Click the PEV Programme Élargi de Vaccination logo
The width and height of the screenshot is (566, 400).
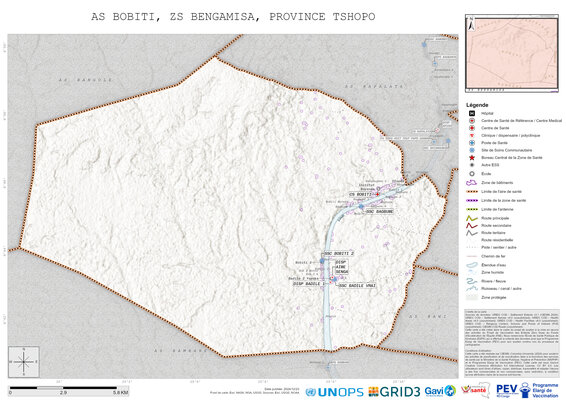pos(527,390)
